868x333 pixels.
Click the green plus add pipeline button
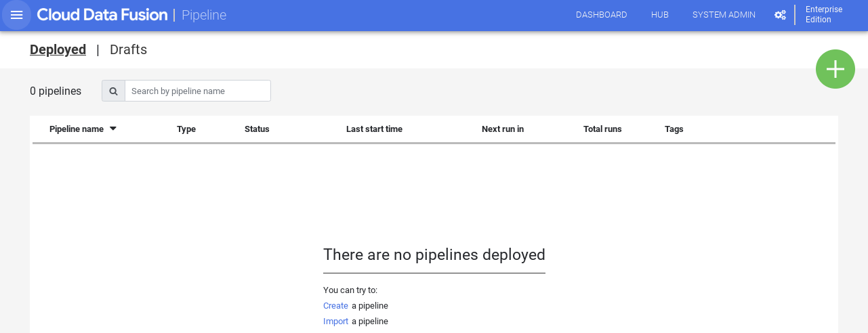(835, 69)
